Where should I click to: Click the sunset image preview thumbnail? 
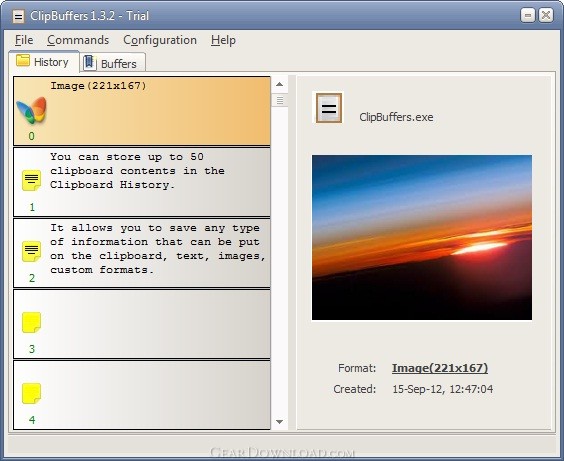point(422,237)
